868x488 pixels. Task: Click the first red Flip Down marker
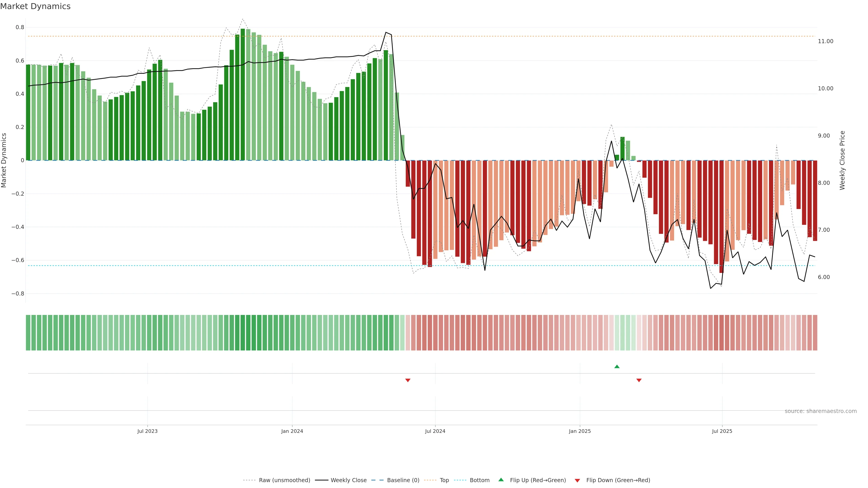[x=408, y=380]
